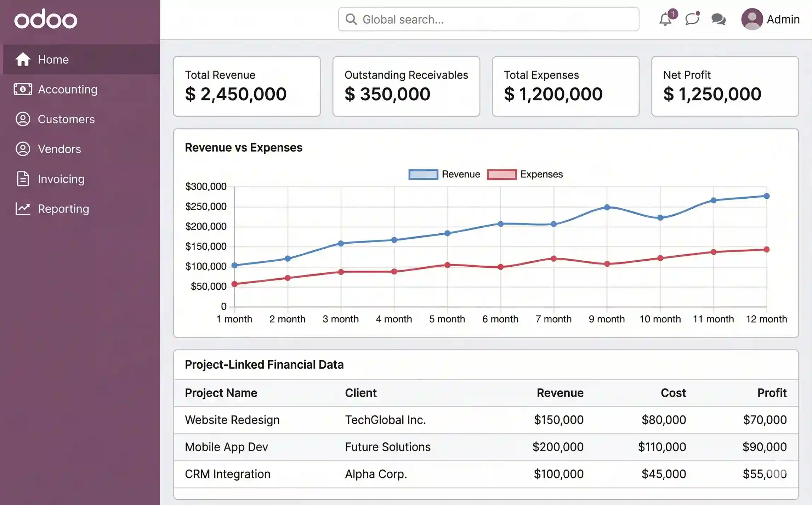Open Reporting via the chart icon

23,209
